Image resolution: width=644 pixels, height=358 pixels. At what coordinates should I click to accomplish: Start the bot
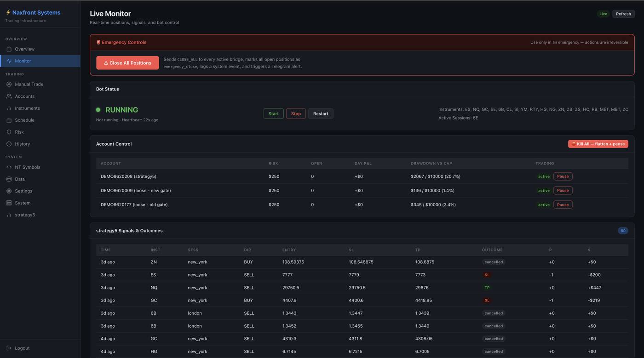[273, 114]
